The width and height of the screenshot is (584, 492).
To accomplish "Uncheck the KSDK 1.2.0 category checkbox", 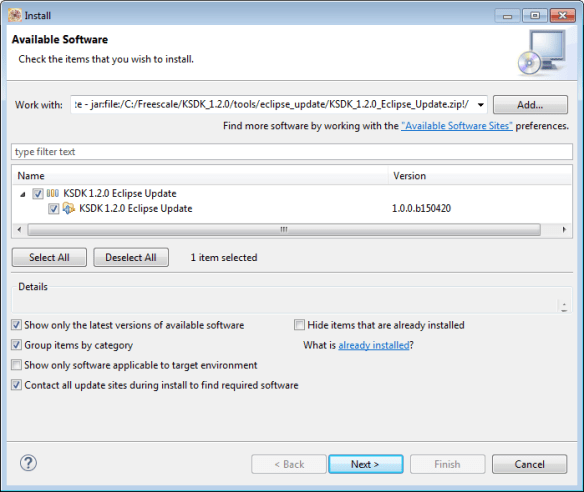I will [x=38, y=194].
